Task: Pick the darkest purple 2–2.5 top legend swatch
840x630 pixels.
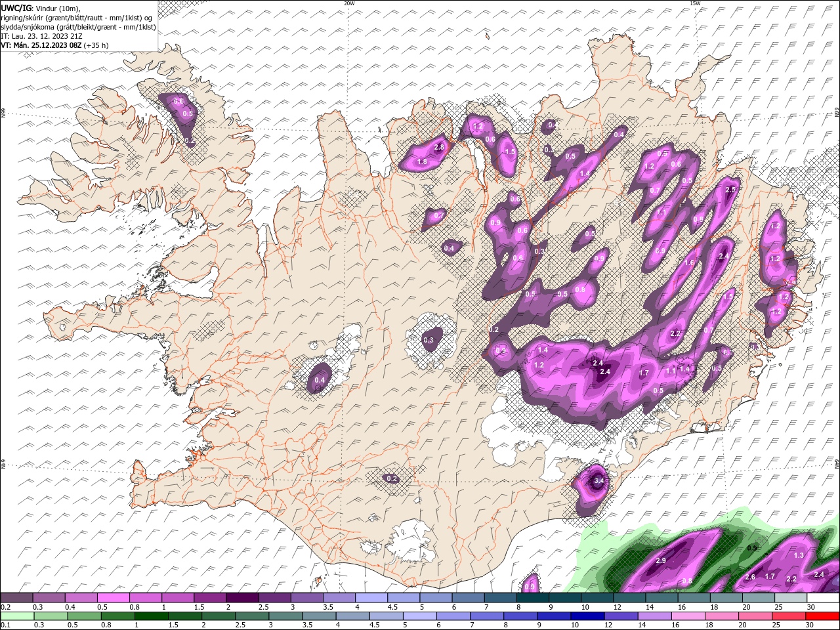Action: point(243,598)
